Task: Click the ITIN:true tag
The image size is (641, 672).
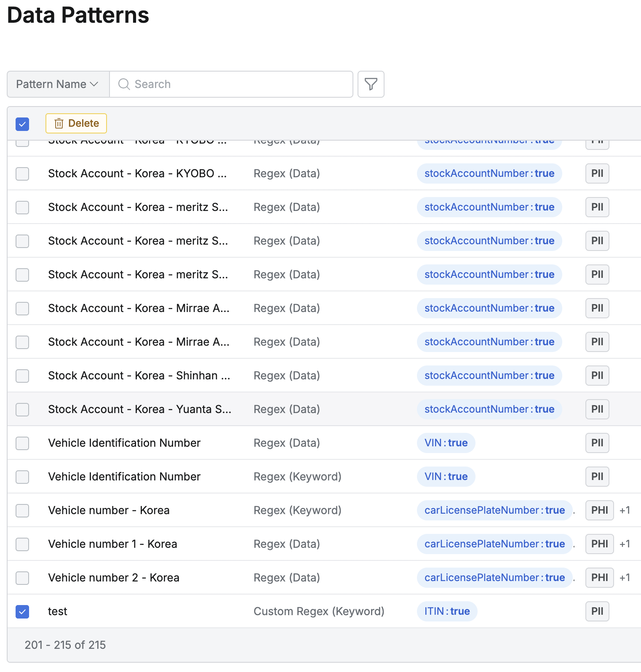Action: (447, 611)
